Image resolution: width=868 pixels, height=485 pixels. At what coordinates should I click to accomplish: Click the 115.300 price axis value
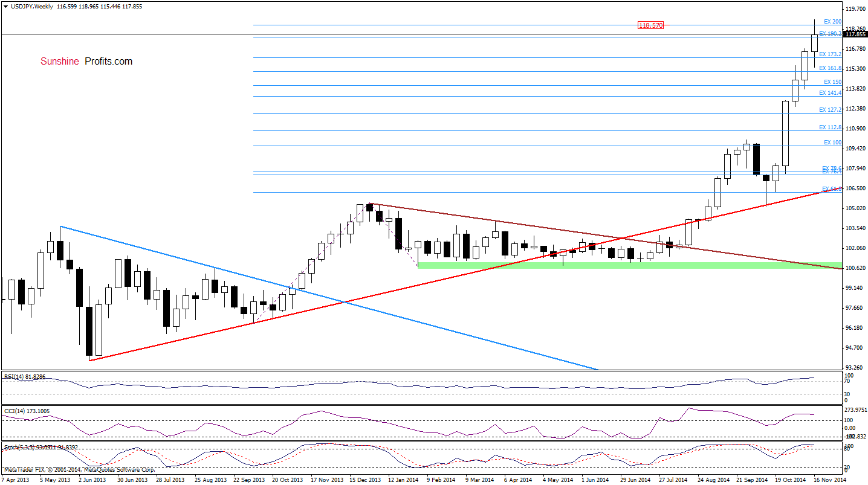[x=856, y=69]
